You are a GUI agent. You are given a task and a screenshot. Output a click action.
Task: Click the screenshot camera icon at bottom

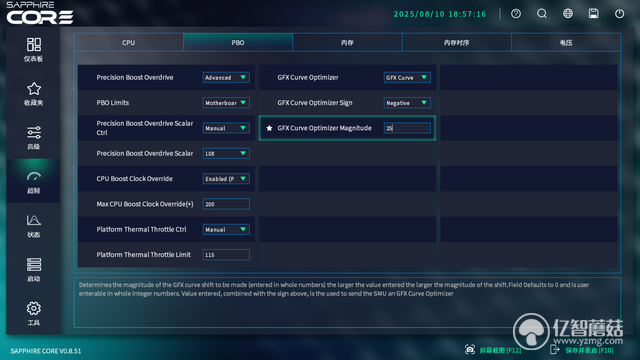point(470,350)
